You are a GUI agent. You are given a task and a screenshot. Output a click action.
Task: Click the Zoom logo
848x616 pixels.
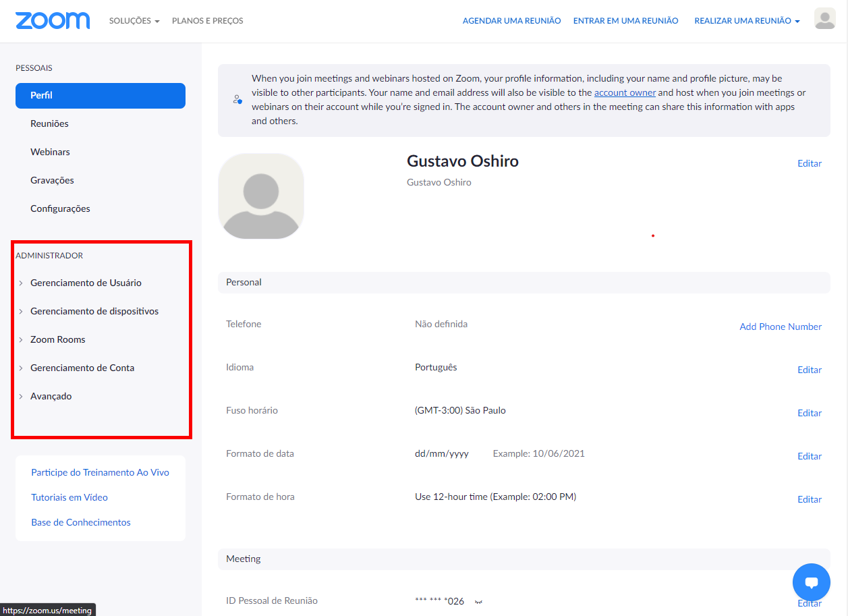point(53,20)
